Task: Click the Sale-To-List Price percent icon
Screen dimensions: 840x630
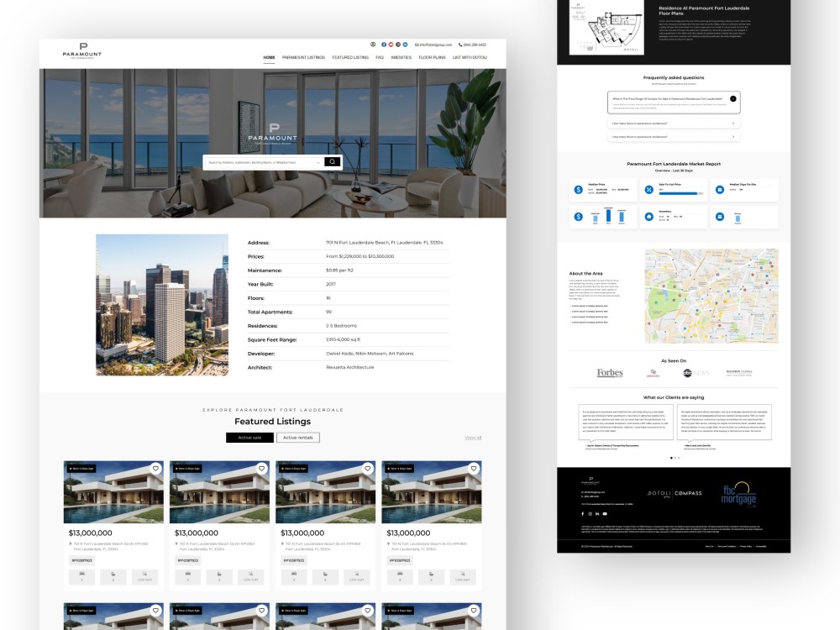Action: pos(649,190)
